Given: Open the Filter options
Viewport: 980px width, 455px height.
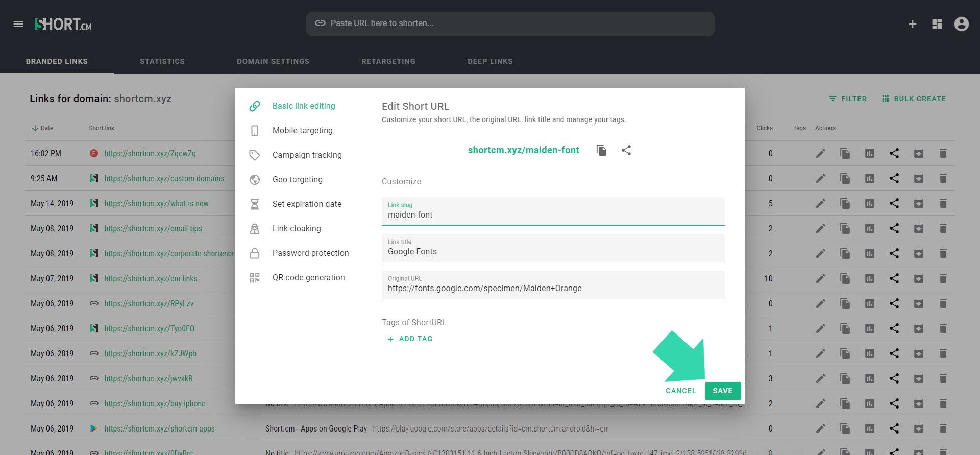Looking at the screenshot, I should (x=848, y=99).
